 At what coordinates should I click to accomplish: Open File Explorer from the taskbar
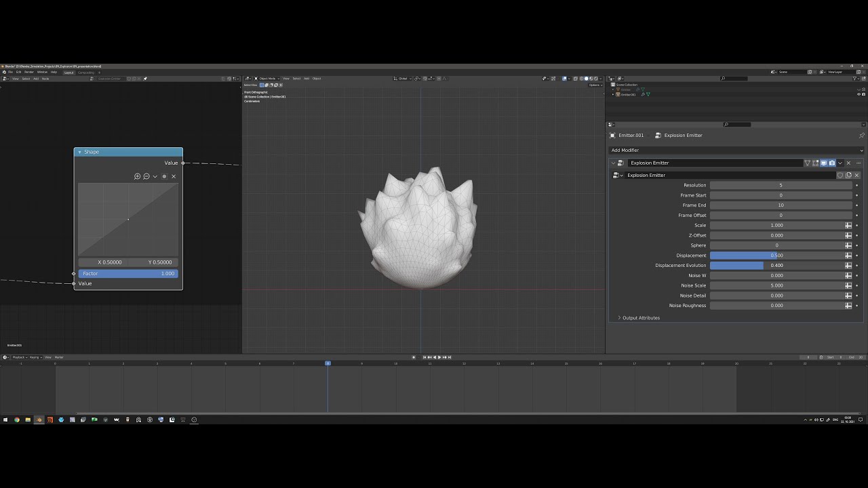(x=28, y=420)
